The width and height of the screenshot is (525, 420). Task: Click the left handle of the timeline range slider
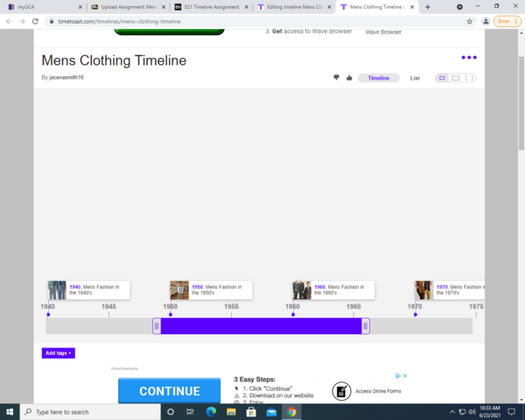point(157,325)
